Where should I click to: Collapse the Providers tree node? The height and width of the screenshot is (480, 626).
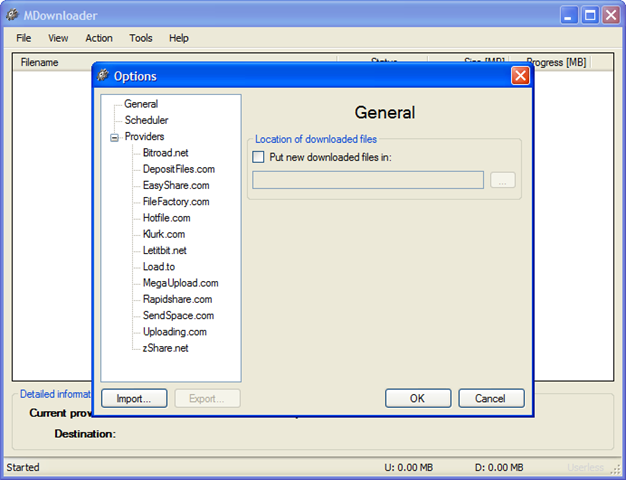click(114, 137)
